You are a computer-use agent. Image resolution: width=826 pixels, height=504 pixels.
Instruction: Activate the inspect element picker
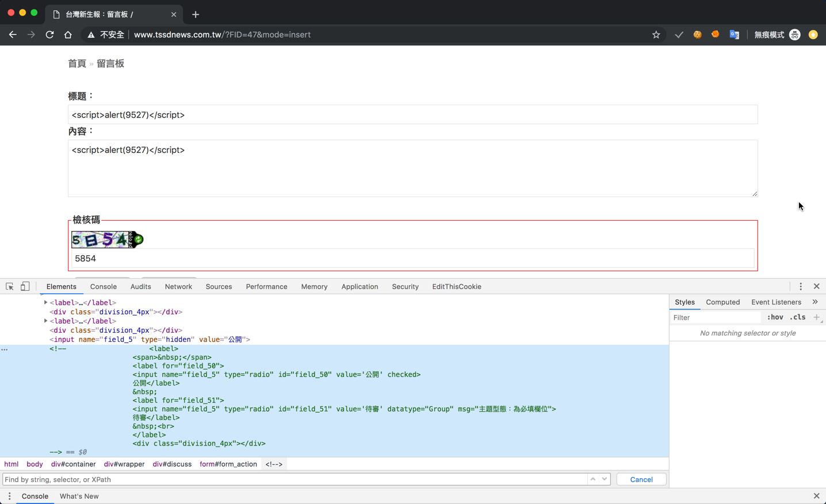point(10,286)
